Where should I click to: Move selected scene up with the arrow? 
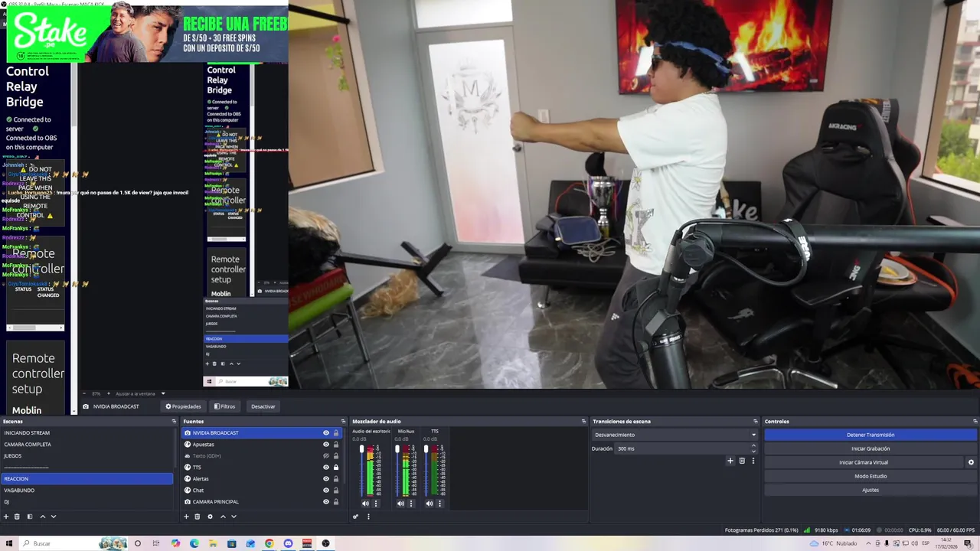(43, 517)
